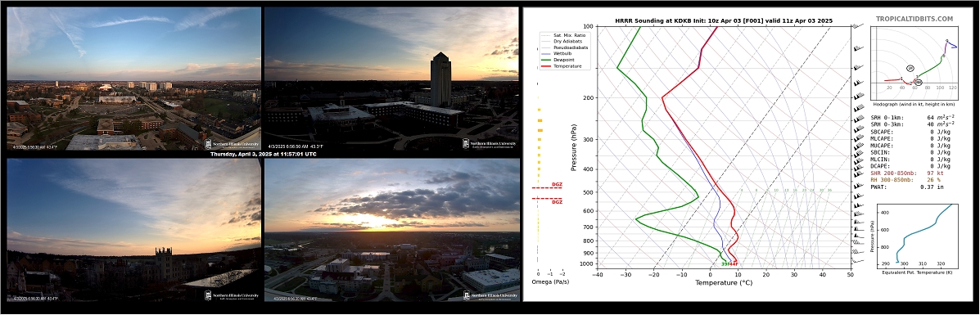
Task: Select the red Temperature legend line marker
Action: (546, 65)
